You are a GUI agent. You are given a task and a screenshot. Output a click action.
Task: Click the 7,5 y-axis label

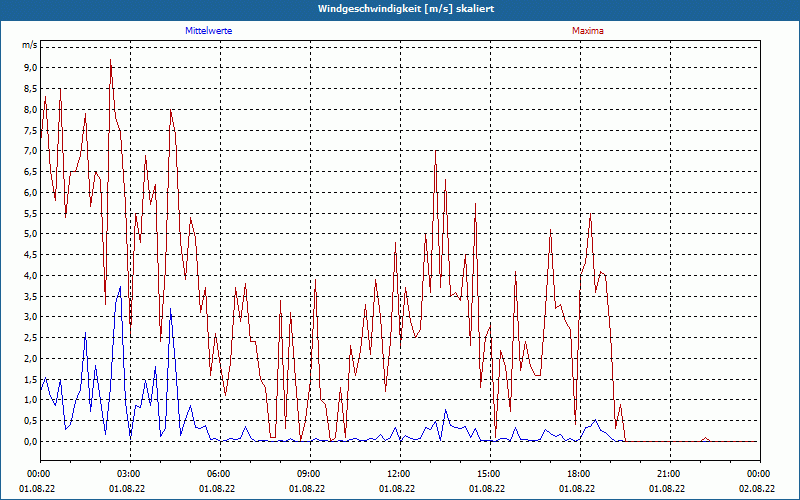(30, 130)
